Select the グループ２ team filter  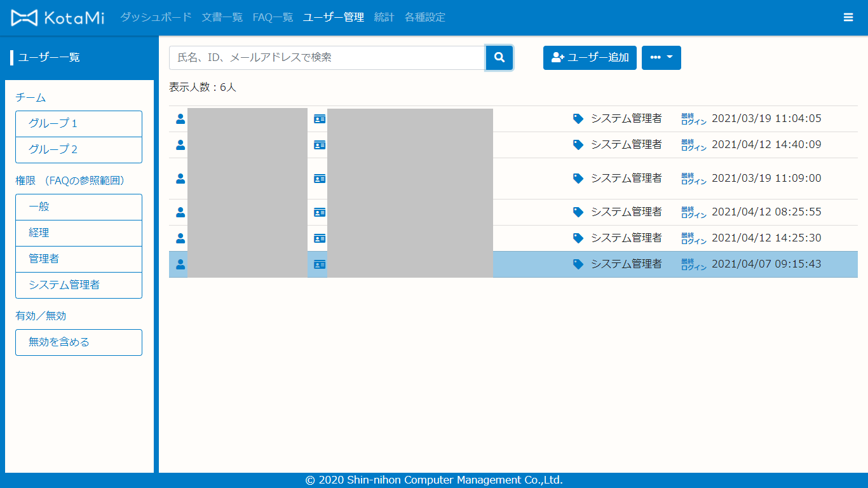(79, 150)
